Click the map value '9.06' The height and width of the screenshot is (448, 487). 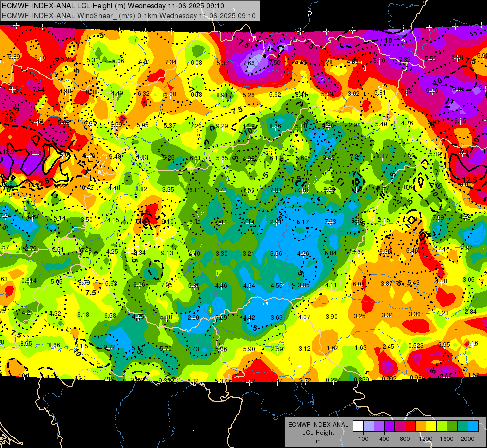coord(432,91)
